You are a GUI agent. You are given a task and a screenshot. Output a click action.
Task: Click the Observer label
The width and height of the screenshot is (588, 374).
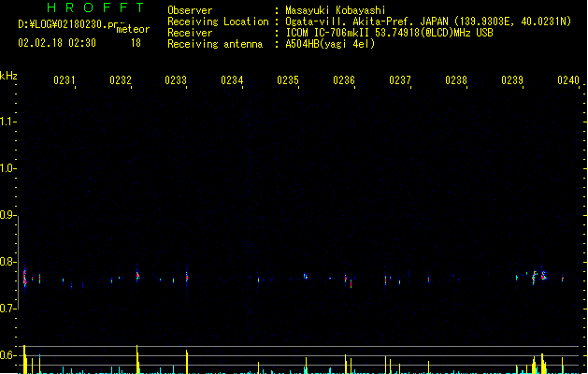point(190,10)
